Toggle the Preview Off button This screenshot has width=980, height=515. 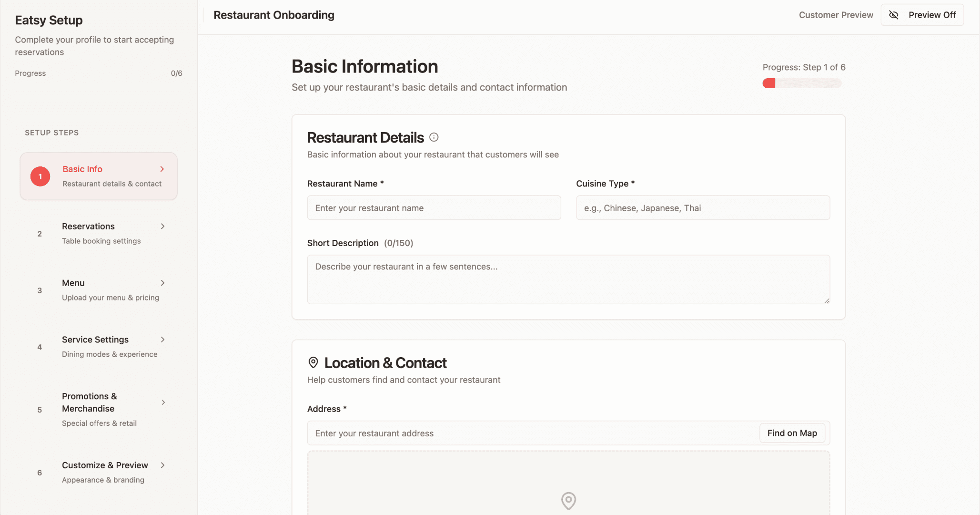pos(931,15)
